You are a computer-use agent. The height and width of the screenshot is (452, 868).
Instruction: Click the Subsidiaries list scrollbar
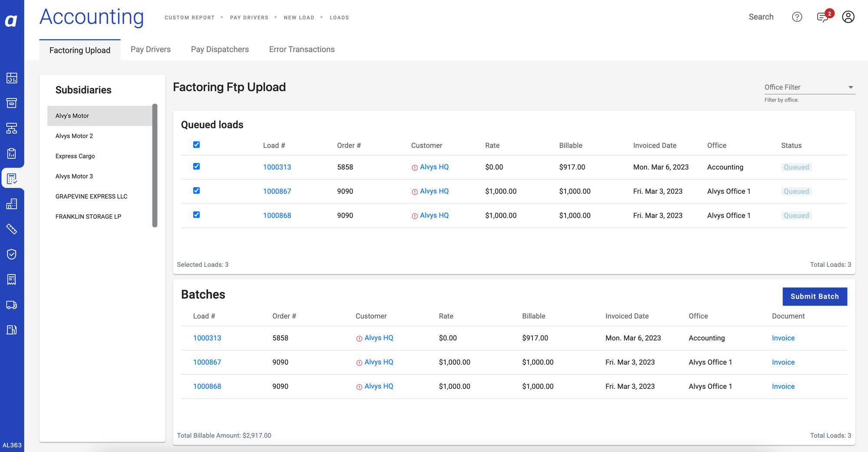pos(155,165)
